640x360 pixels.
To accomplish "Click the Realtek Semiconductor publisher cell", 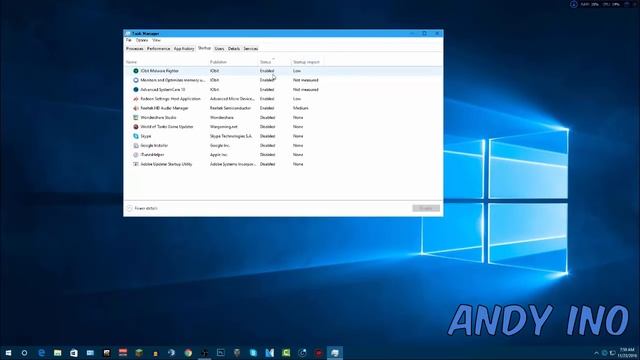I will [x=231, y=108].
